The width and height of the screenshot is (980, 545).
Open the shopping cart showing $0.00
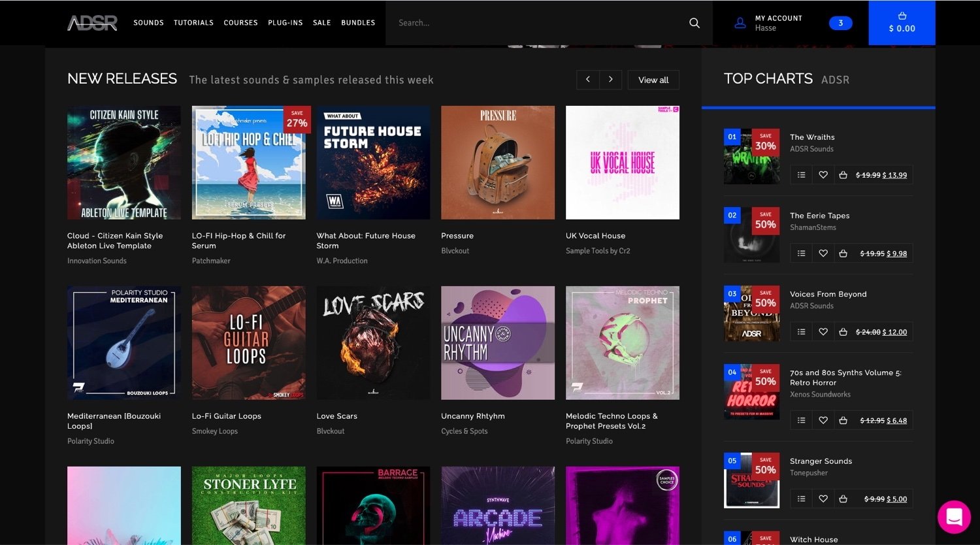pyautogui.click(x=902, y=23)
